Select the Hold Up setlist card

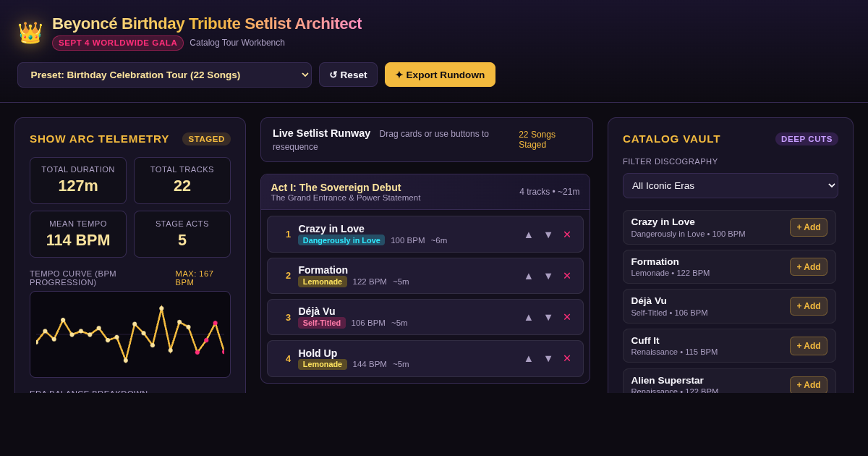(x=425, y=358)
